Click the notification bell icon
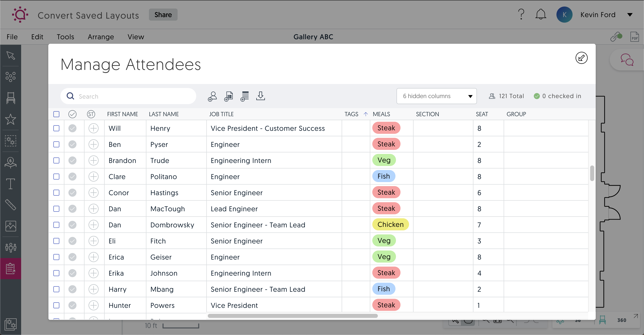This screenshot has height=335, width=644. coord(541,14)
